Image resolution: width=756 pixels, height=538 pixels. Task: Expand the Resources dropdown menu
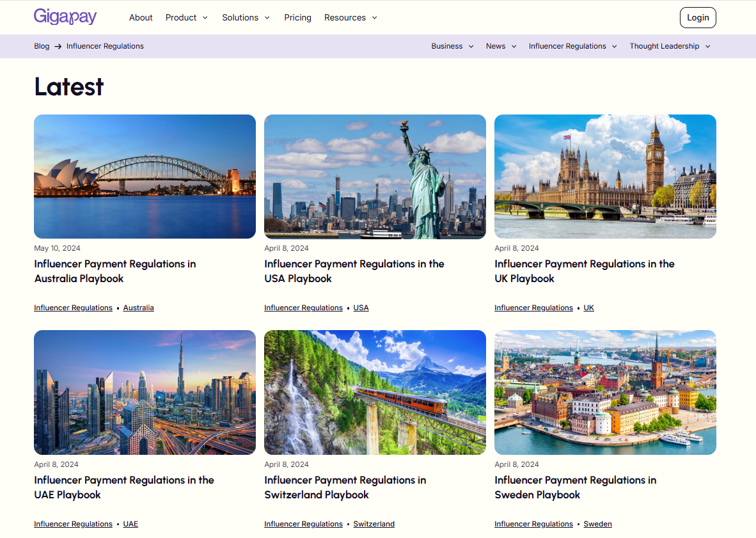[x=350, y=17]
